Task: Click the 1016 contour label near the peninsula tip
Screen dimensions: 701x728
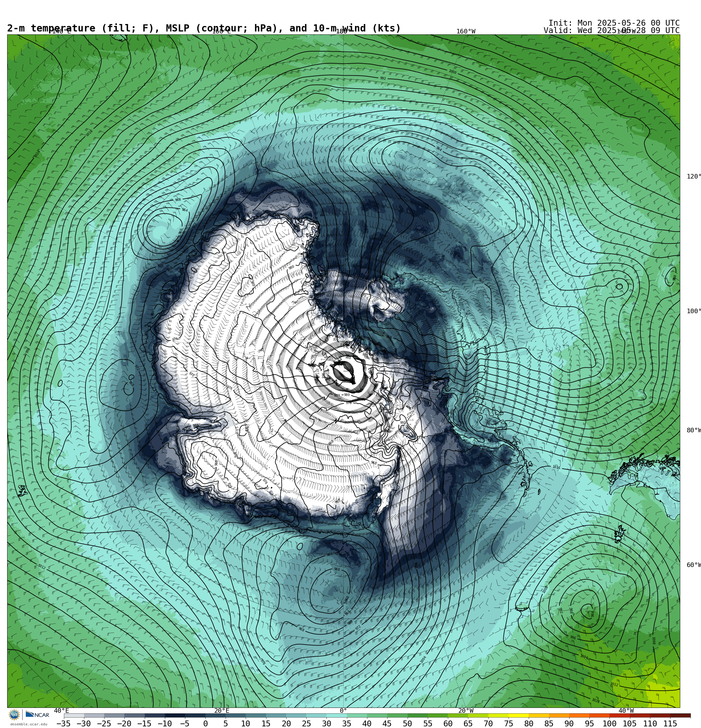Action: tap(556, 467)
